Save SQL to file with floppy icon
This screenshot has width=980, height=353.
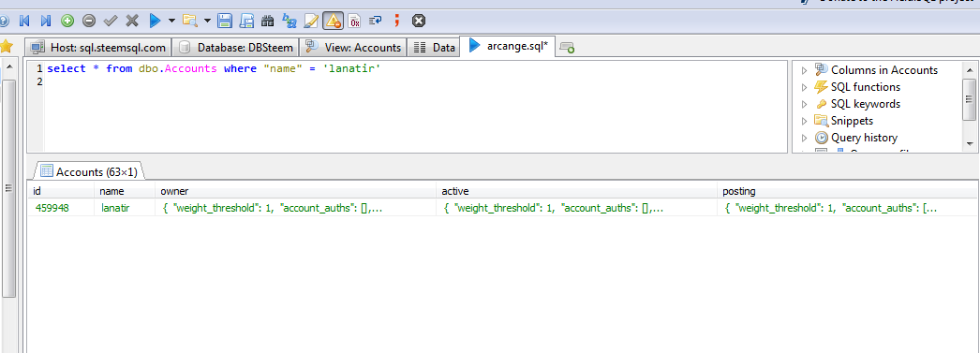pyautogui.click(x=225, y=21)
